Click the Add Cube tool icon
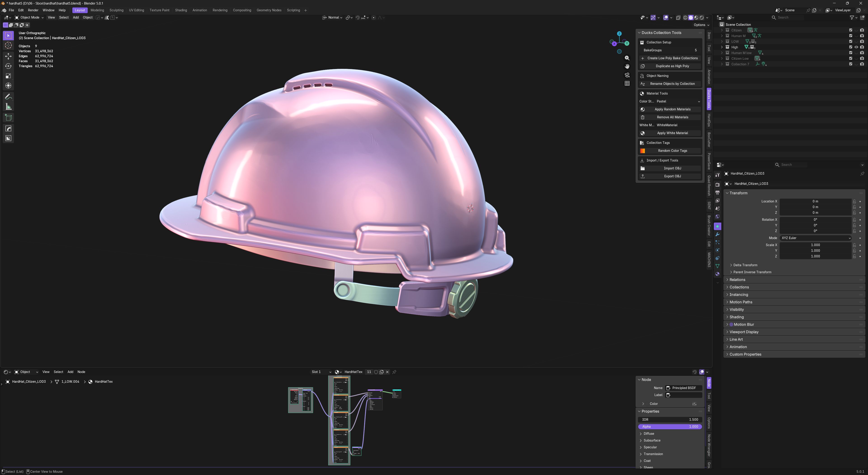 click(x=8, y=118)
